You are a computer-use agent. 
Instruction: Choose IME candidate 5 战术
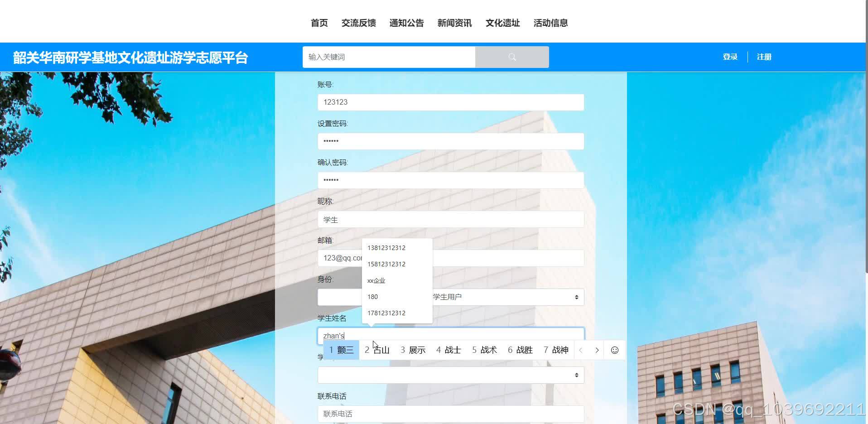coord(484,350)
